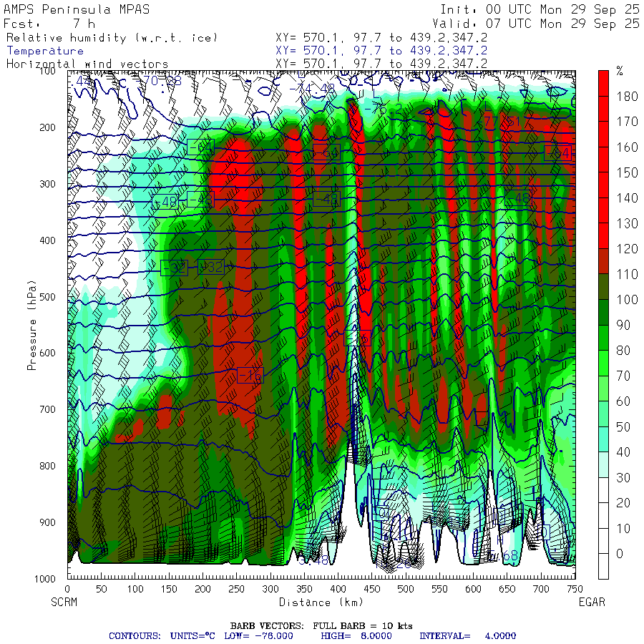Click the "150" colorbar tick label

pyautogui.click(x=627, y=173)
